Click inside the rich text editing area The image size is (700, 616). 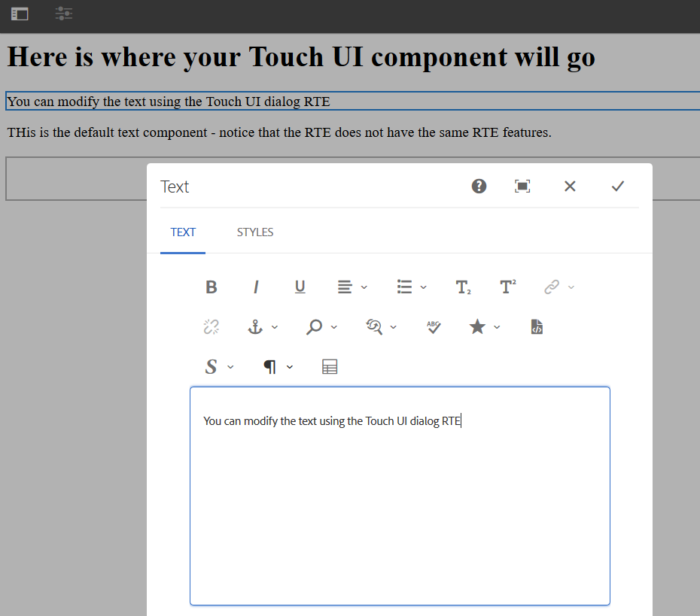coord(400,511)
